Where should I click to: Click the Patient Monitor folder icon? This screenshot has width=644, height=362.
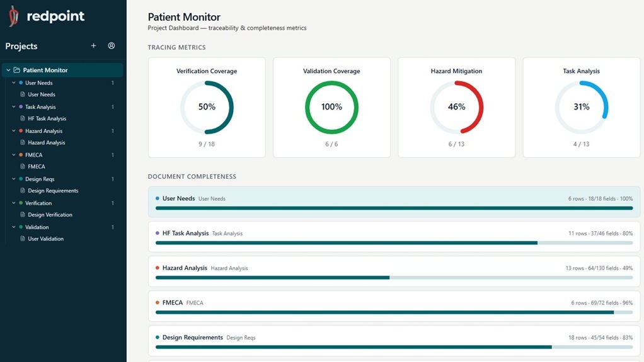click(x=17, y=70)
